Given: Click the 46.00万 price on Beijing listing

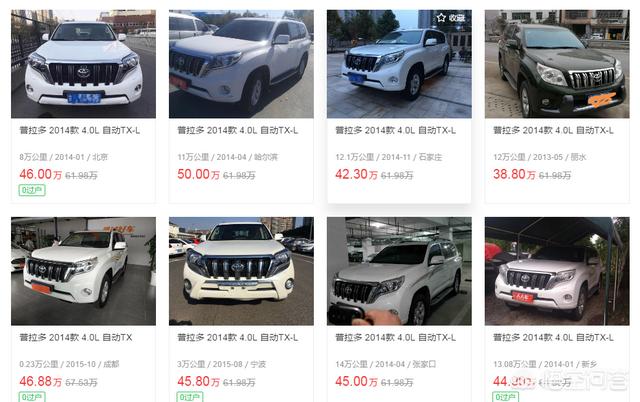Looking at the screenshot, I should (x=40, y=175).
